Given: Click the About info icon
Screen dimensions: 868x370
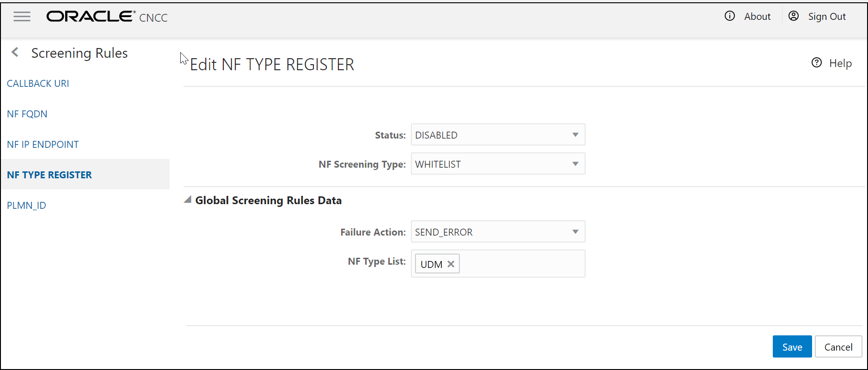Looking at the screenshot, I should pos(729,16).
